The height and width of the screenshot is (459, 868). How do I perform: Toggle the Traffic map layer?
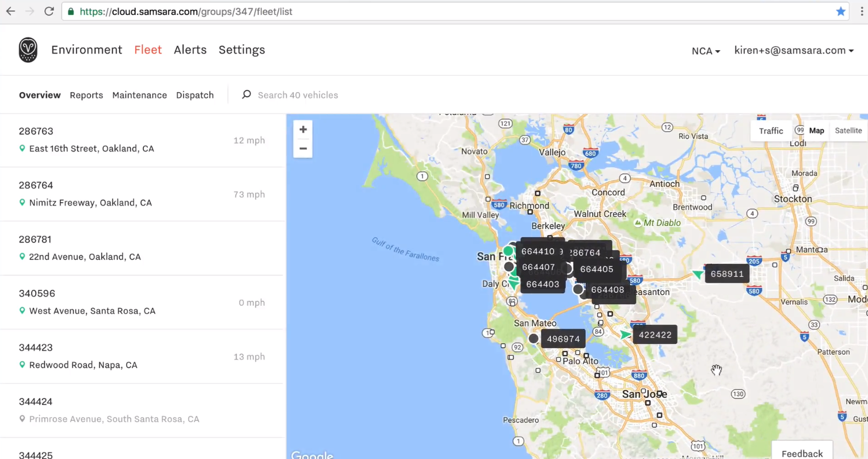[x=771, y=131]
